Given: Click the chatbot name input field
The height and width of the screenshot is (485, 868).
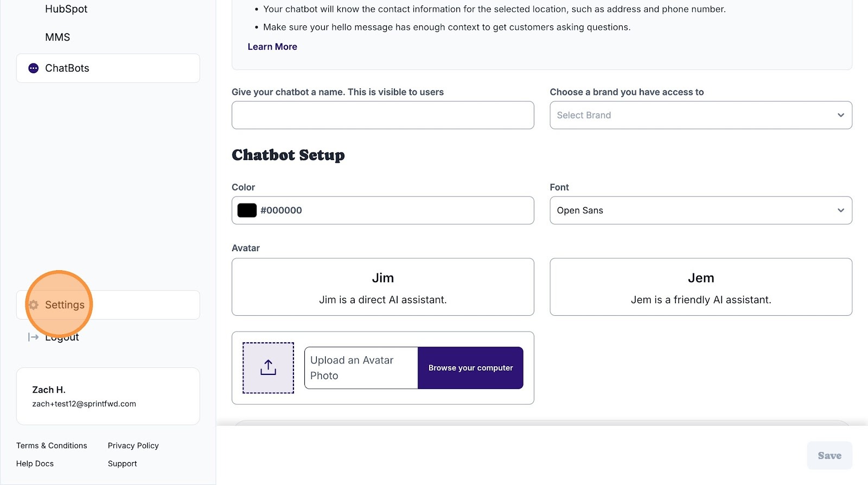Looking at the screenshot, I should (x=382, y=115).
